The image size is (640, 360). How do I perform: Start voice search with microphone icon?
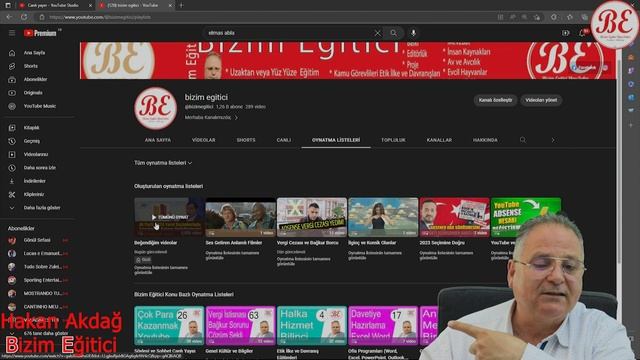(x=413, y=33)
